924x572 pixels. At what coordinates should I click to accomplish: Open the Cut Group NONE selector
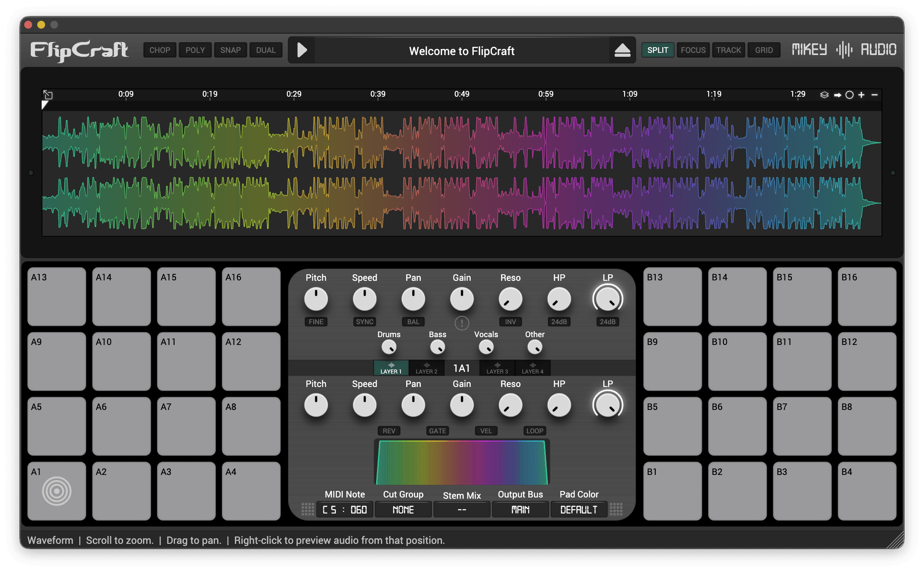coord(403,510)
